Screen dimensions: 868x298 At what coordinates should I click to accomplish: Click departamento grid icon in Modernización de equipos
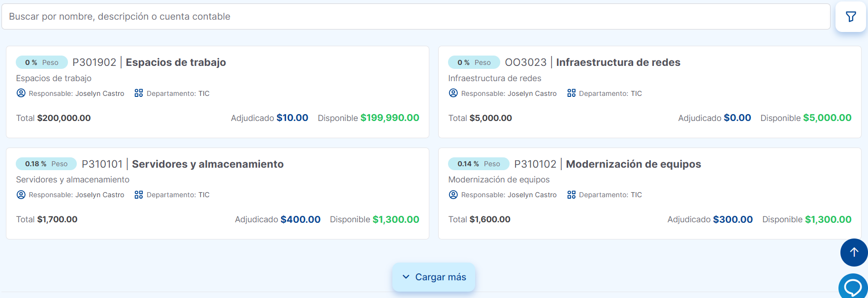[571, 195]
